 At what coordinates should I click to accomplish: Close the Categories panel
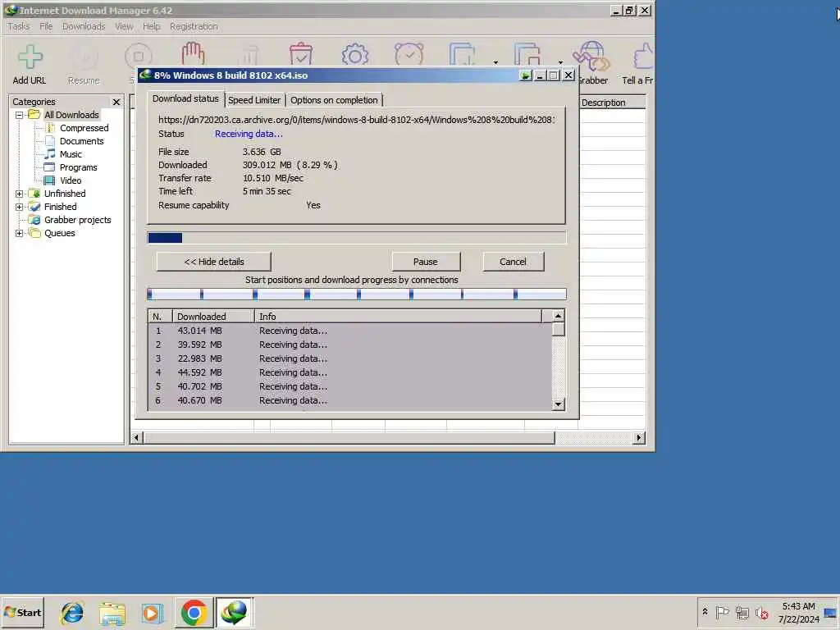pyautogui.click(x=116, y=102)
